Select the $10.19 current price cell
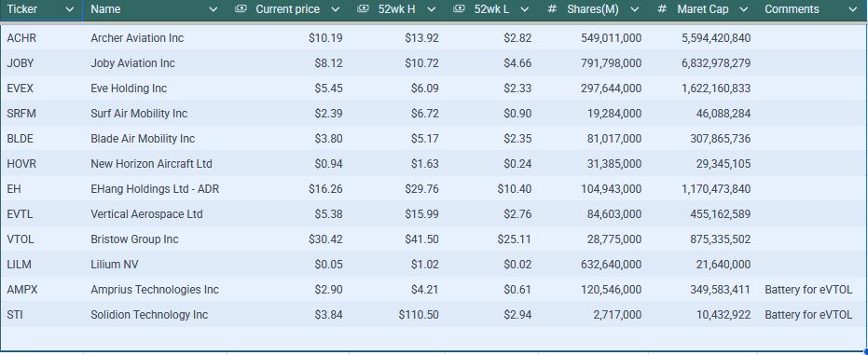868x355 pixels. [x=325, y=38]
